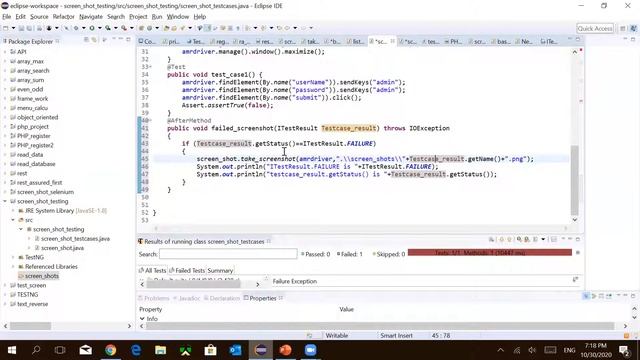Switch to the Java perspective icon
640x360 pixels.
point(633,28)
